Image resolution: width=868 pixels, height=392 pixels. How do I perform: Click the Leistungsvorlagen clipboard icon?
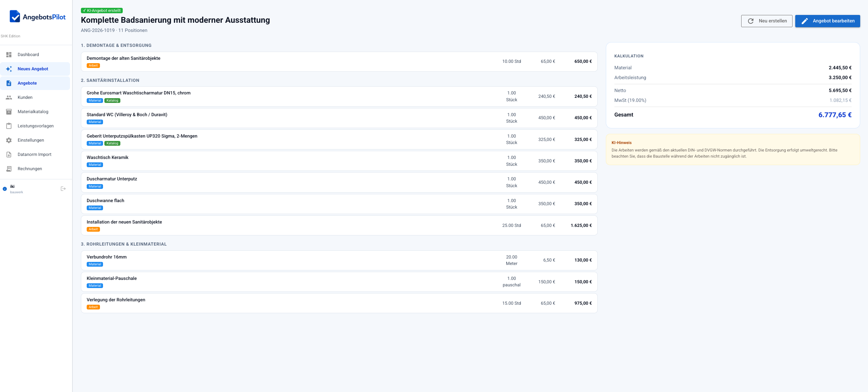click(9, 126)
